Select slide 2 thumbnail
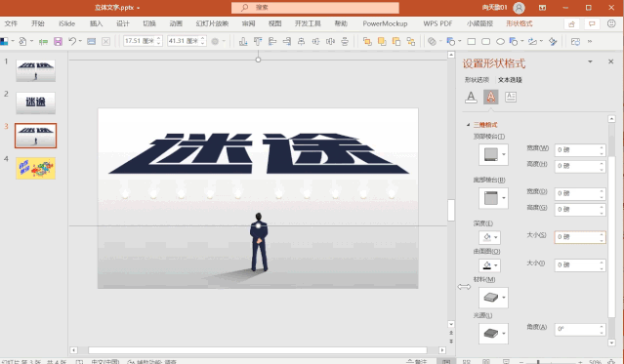Image resolution: width=624 pixels, height=364 pixels. click(x=35, y=103)
